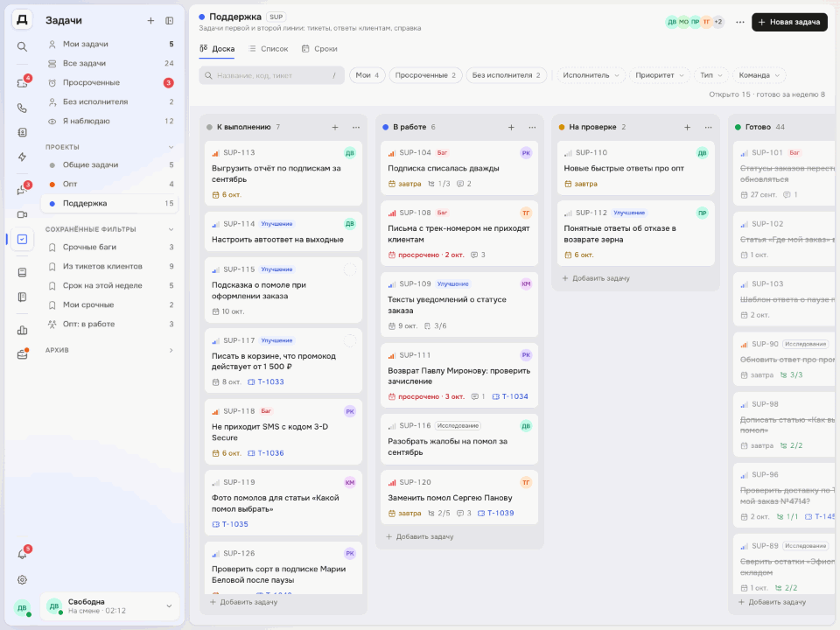Open the three-dot menu of the В работе column

(x=532, y=127)
